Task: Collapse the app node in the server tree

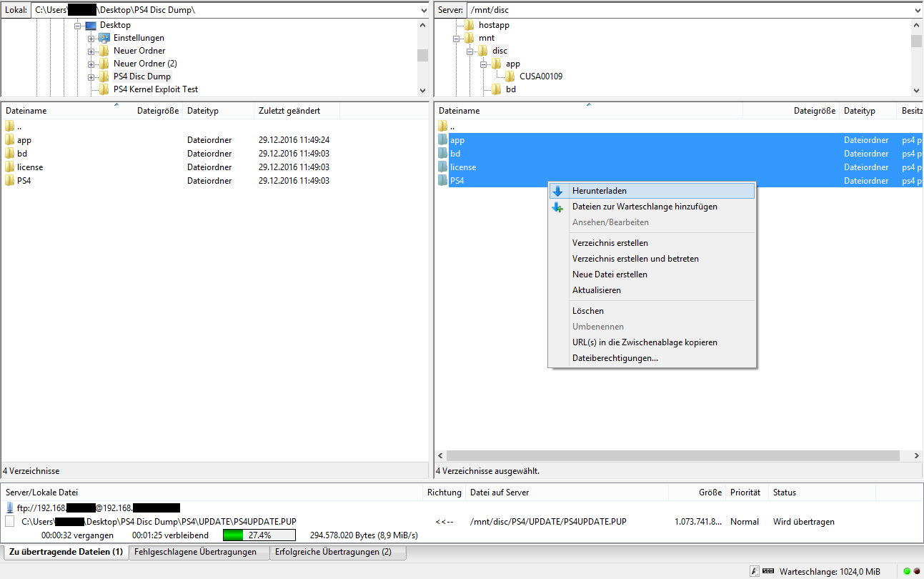Action: pyautogui.click(x=484, y=64)
